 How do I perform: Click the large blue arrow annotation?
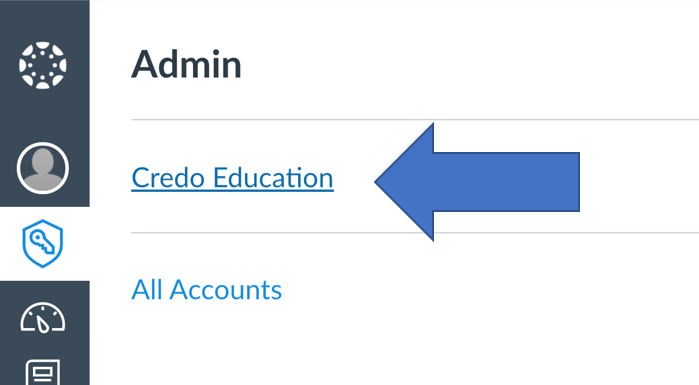coord(477,182)
